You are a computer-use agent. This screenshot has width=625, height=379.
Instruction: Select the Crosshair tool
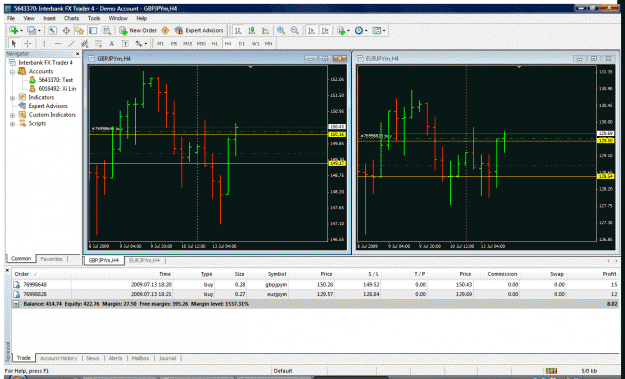tap(28, 43)
